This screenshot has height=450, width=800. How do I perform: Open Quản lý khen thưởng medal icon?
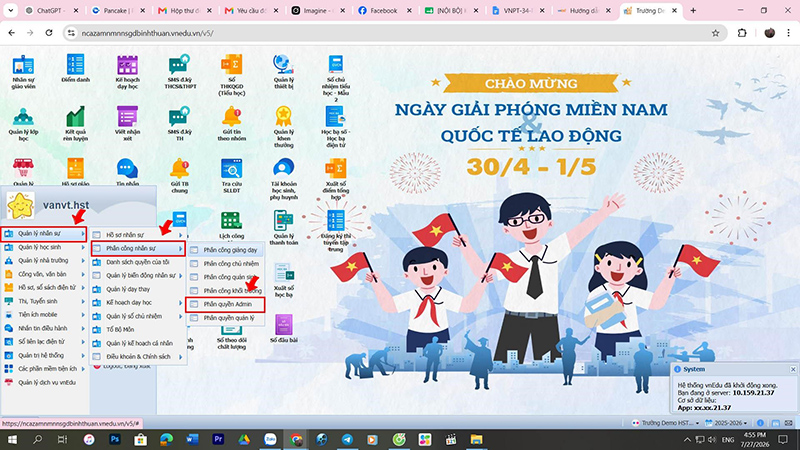click(283, 127)
